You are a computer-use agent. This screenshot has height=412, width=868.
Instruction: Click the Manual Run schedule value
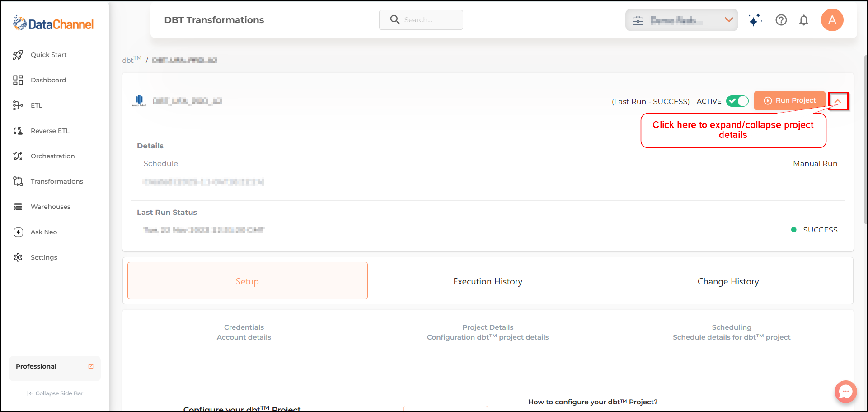coord(815,163)
